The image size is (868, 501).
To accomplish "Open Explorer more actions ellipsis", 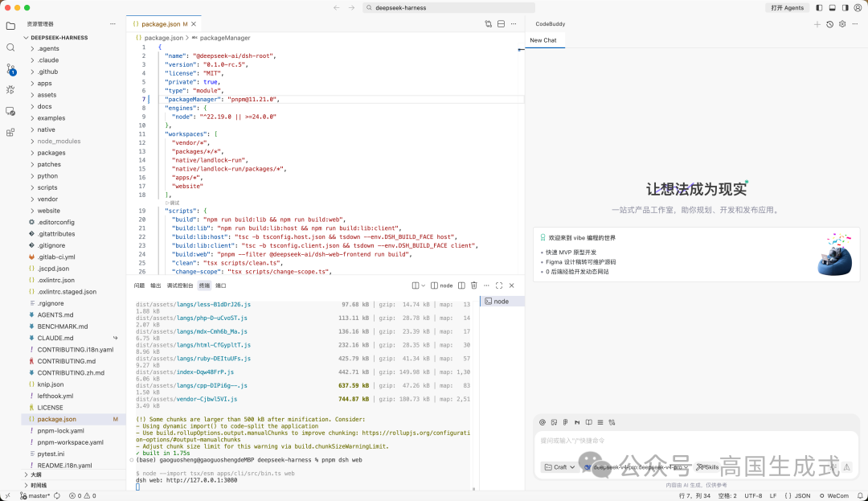I will click(113, 24).
